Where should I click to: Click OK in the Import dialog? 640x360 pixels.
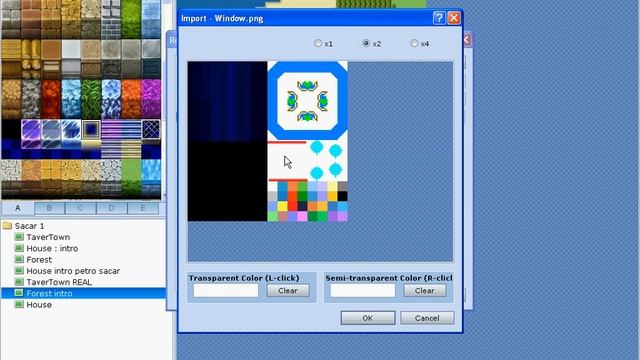(x=368, y=318)
